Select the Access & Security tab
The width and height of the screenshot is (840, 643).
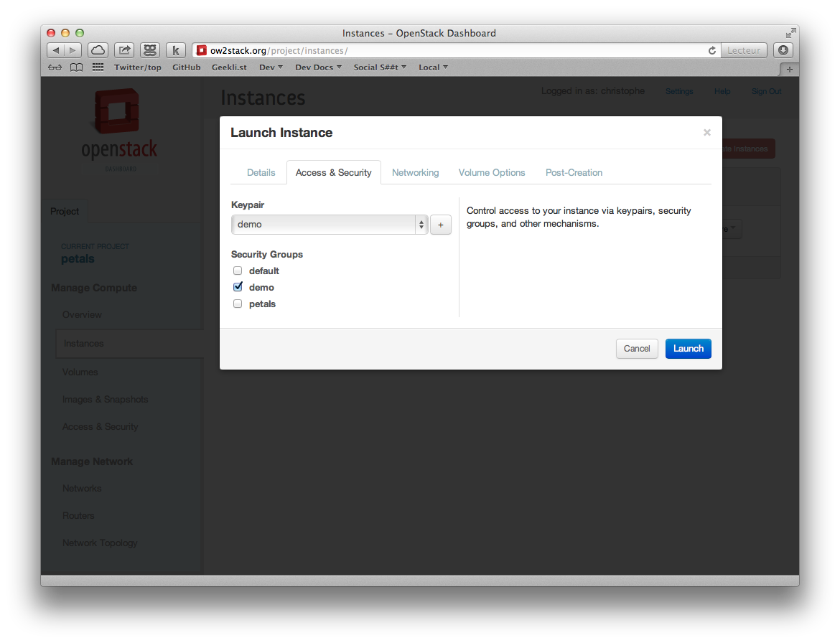coord(334,172)
